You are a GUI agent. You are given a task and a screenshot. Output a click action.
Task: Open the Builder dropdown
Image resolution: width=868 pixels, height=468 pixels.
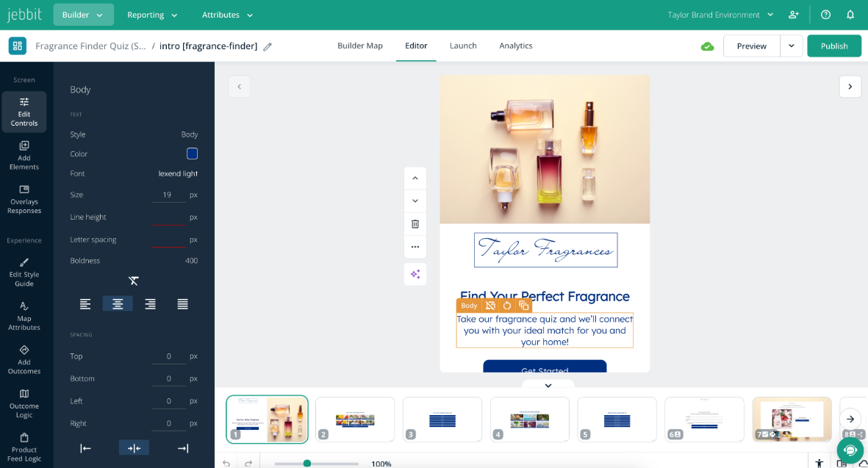click(x=83, y=15)
